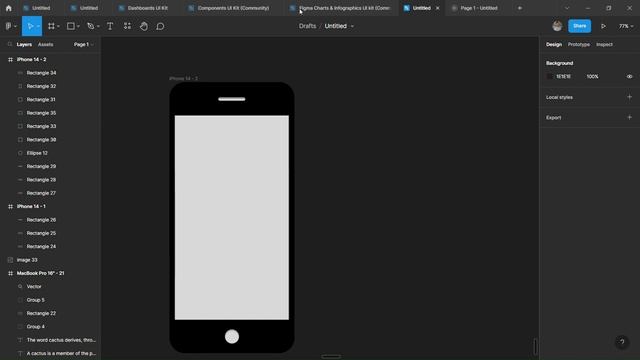Click the Ellipse 12 layer icon
This screenshot has width=640, height=360.
pos(20,153)
